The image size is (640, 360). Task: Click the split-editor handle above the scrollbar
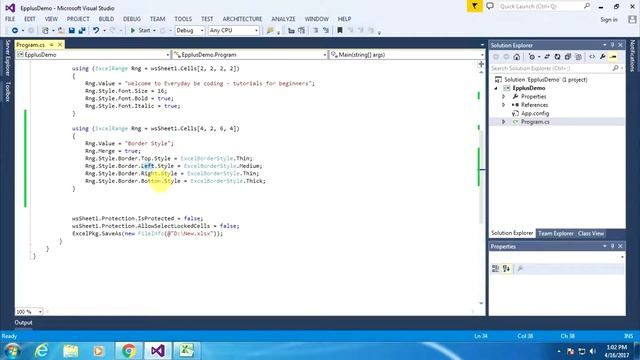pos(481,64)
